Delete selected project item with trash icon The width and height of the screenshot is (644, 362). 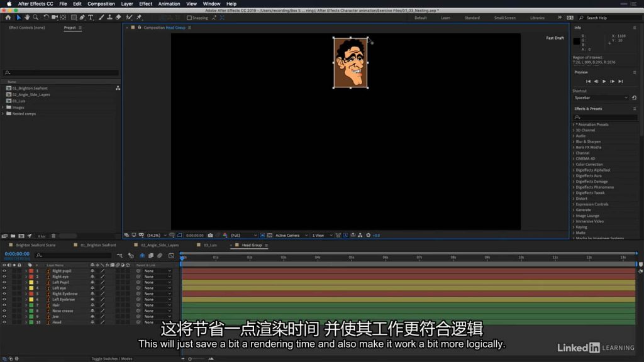coord(53,236)
